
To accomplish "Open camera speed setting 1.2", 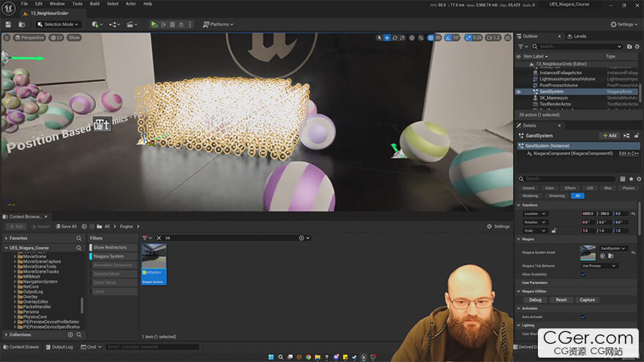I will (x=493, y=38).
